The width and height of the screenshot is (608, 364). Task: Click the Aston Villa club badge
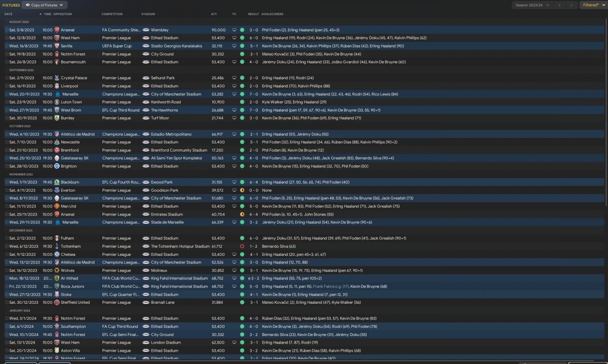pyautogui.click(x=57, y=351)
